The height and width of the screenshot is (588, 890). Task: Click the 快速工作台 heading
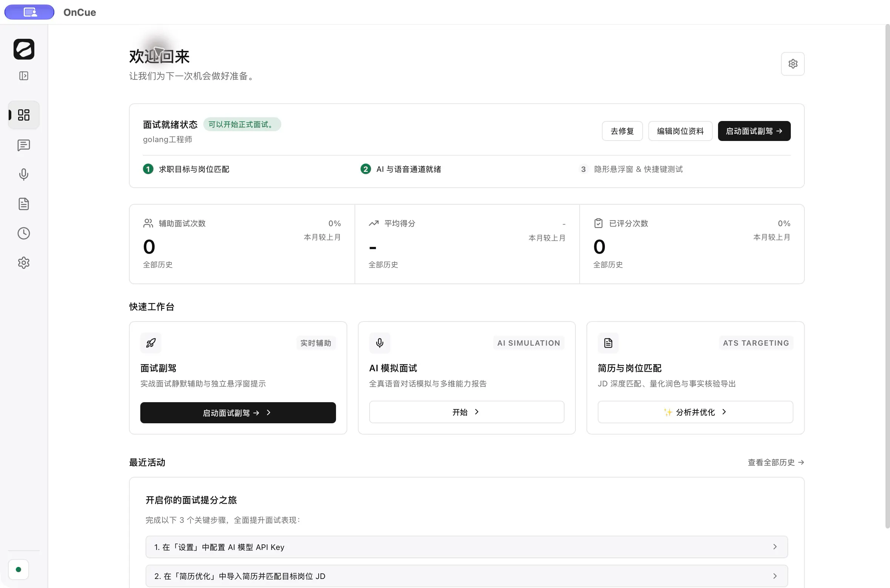tap(152, 307)
